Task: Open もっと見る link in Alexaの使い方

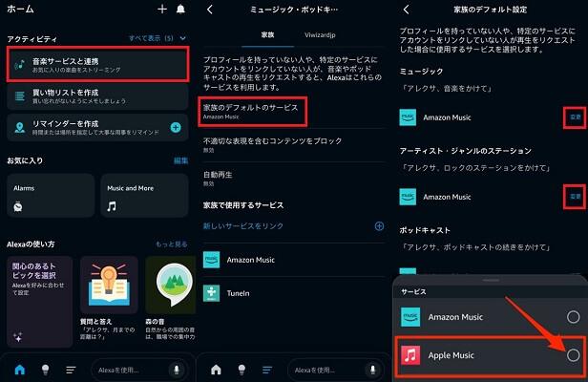Action: pyautogui.click(x=172, y=244)
